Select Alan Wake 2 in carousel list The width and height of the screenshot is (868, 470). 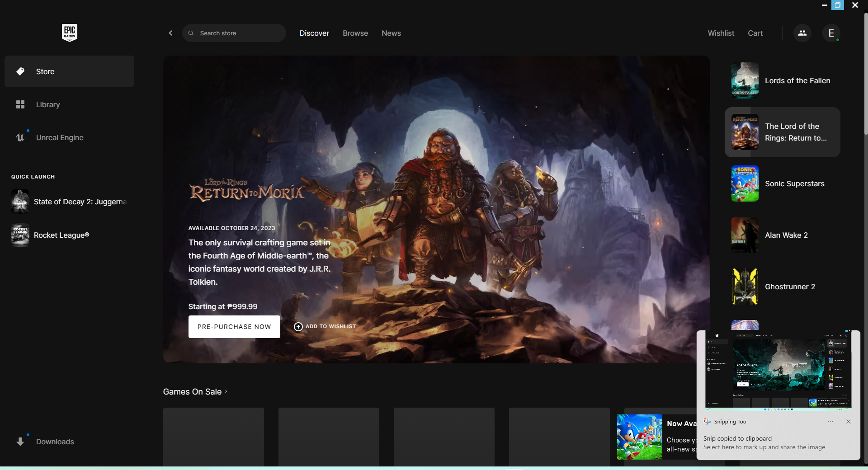tap(782, 235)
